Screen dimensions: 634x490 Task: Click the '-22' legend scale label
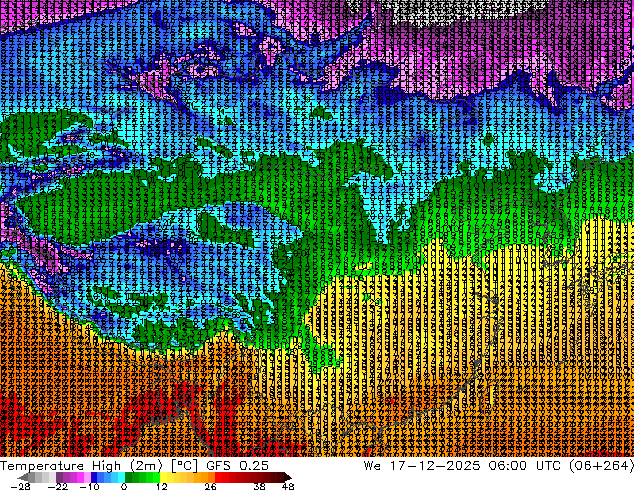(57, 486)
